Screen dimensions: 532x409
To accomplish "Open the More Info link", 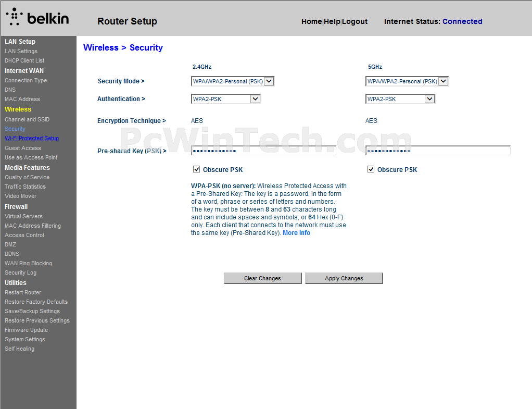I will pos(297,233).
